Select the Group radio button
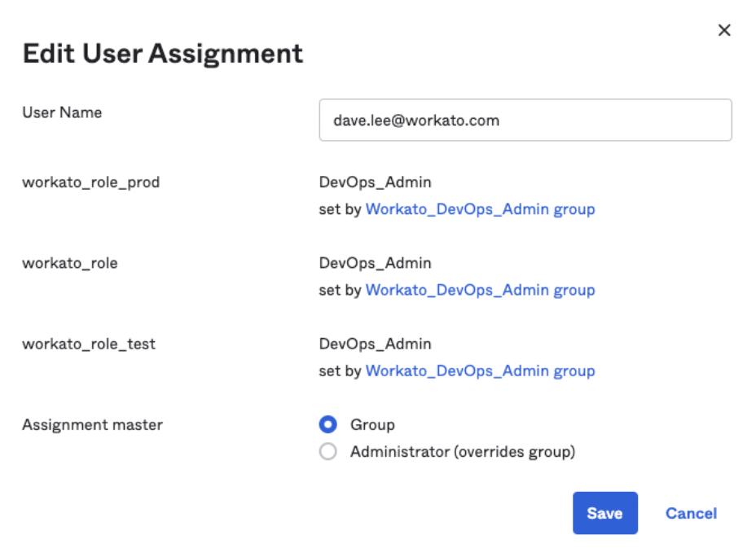The height and width of the screenshot is (557, 756). click(328, 424)
